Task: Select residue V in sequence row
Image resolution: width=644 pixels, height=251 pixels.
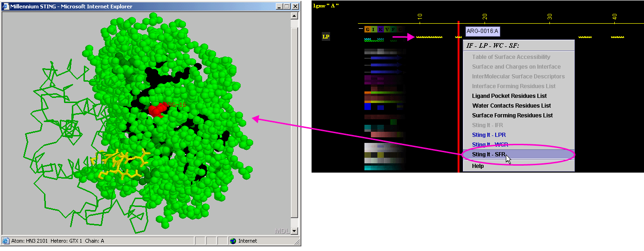Action: tap(387, 29)
